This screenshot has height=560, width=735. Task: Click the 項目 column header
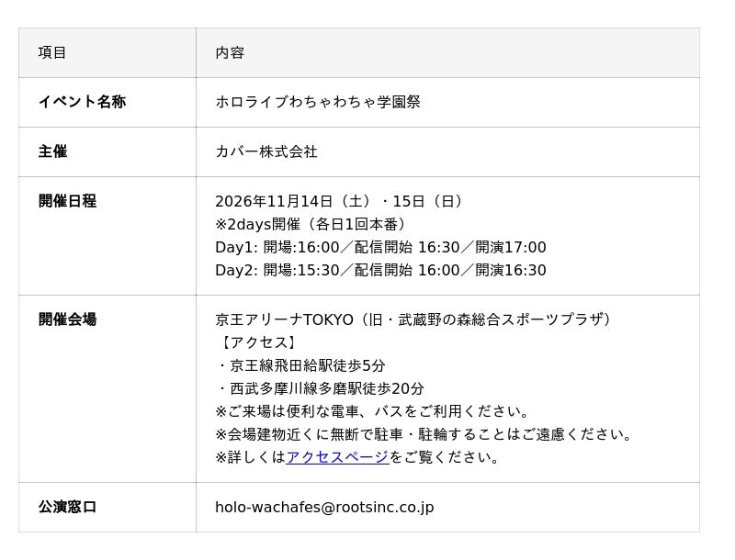click(52, 52)
